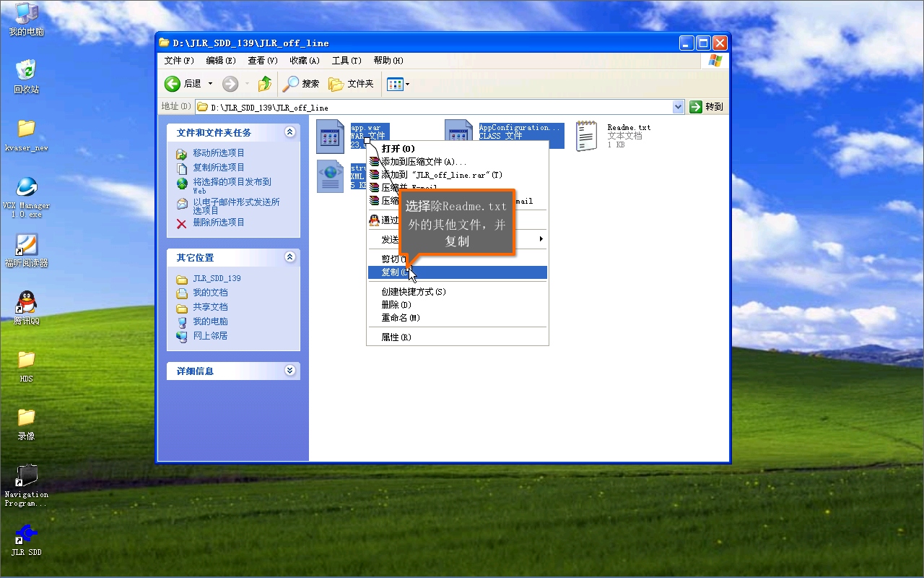Collapse the 其它位置 panel
Viewport: 924px width, 578px height.
[289, 257]
